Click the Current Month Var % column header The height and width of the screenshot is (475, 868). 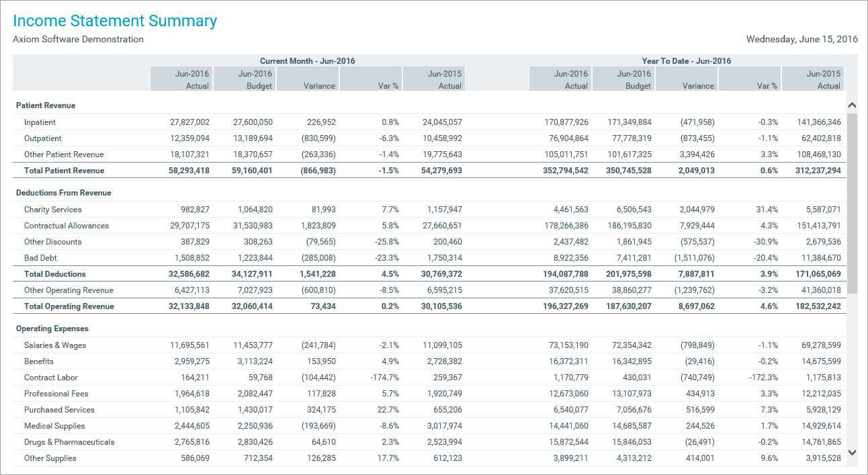[x=371, y=79]
